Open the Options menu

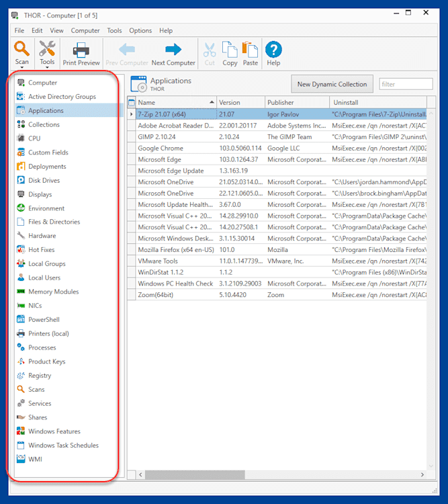click(140, 30)
